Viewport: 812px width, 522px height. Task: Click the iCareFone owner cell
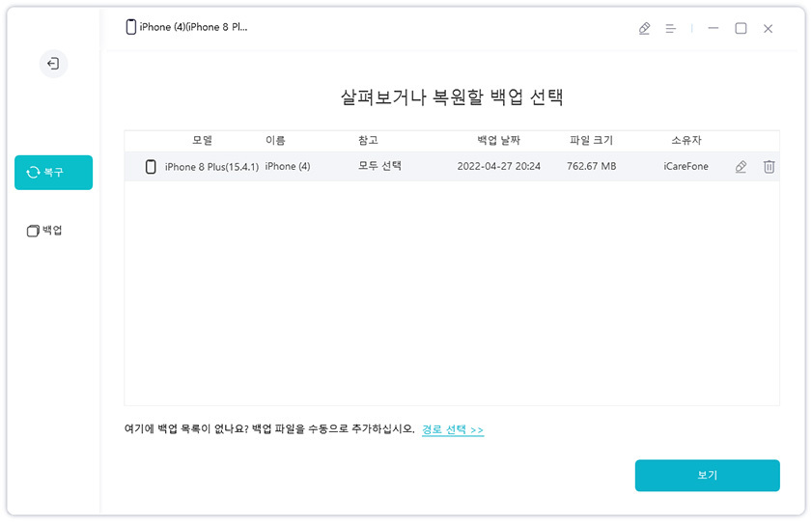click(686, 166)
